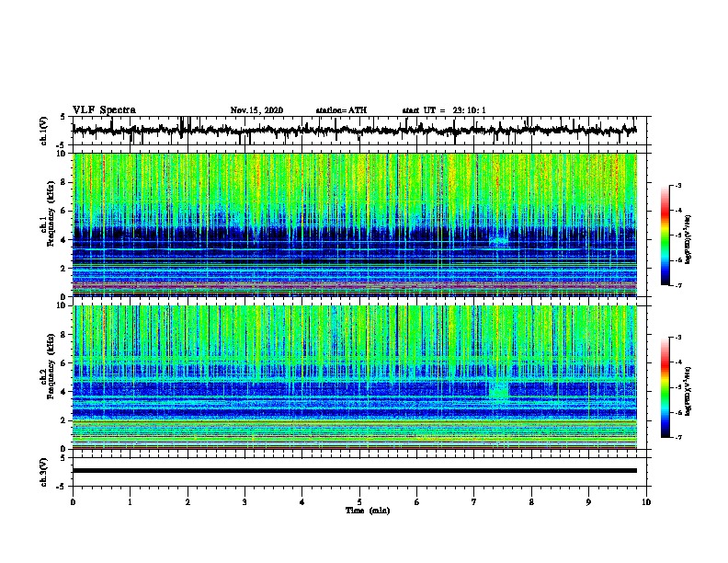Click time axis tick label "8"
The image size is (728, 563).
531,502
